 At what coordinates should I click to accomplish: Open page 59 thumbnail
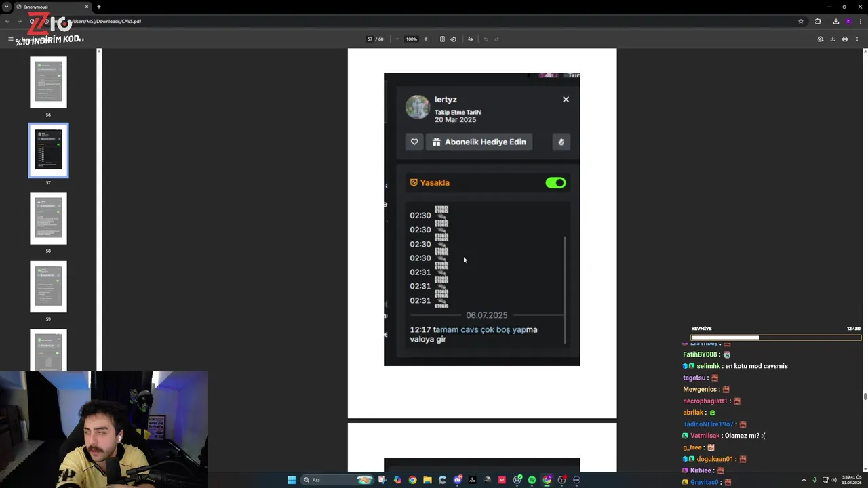click(48, 287)
